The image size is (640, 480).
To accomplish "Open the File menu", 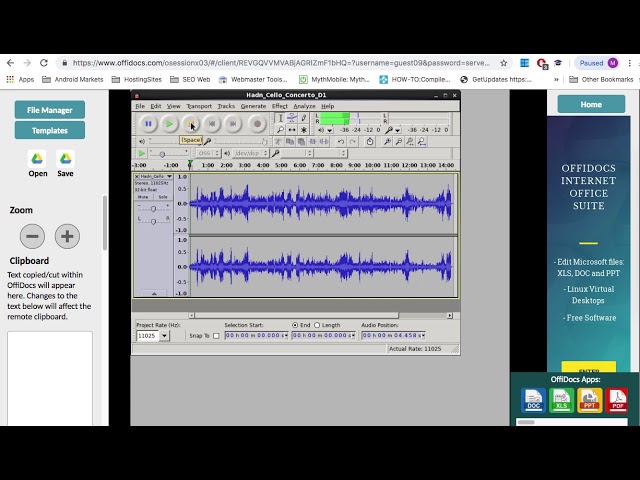I will click(x=140, y=106).
